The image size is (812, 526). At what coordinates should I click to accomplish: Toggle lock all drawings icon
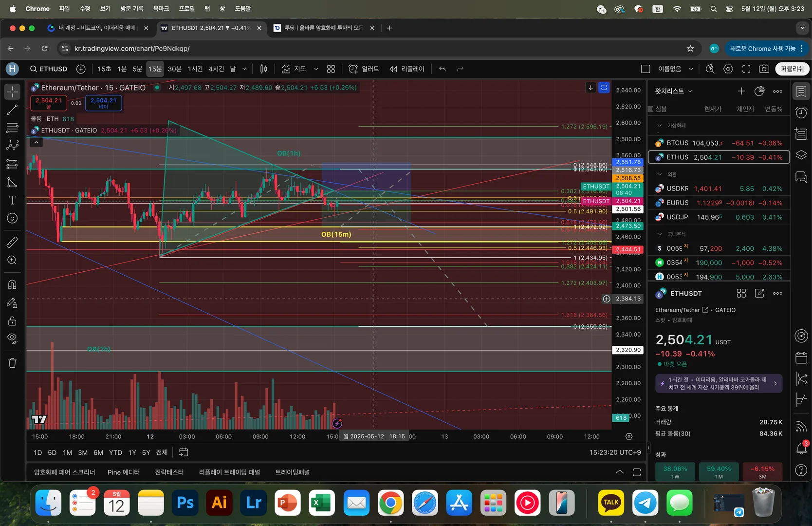click(x=12, y=321)
